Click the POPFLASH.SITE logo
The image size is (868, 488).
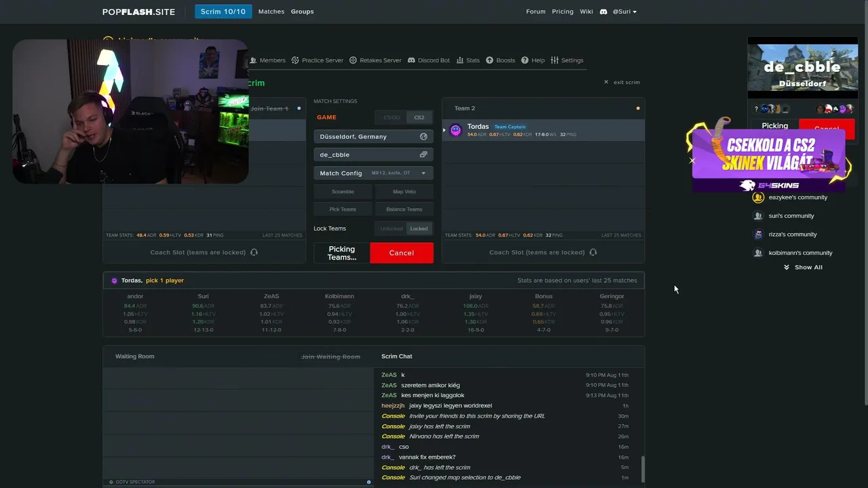click(139, 12)
